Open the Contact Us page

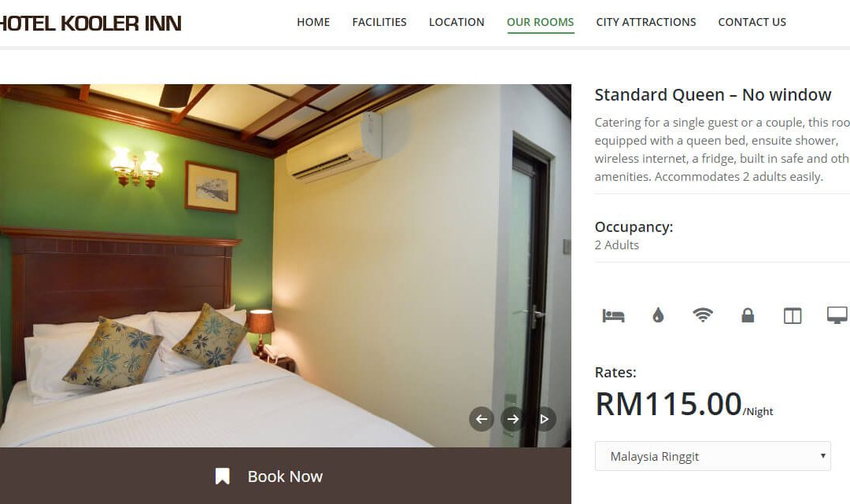(752, 22)
